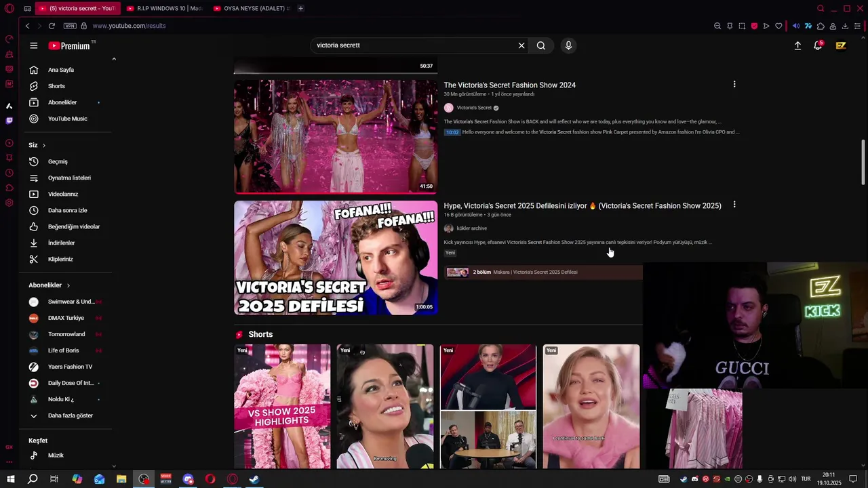The width and height of the screenshot is (868, 488).
Task: Open the 7TV extension icon
Action: pos(808,26)
